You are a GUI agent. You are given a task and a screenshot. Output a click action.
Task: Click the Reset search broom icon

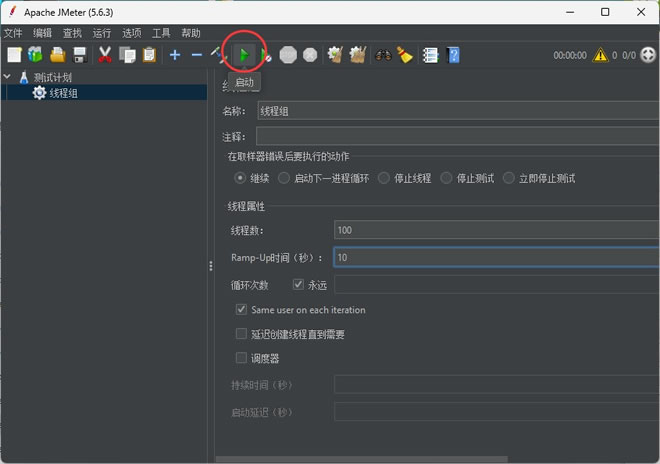coord(405,55)
